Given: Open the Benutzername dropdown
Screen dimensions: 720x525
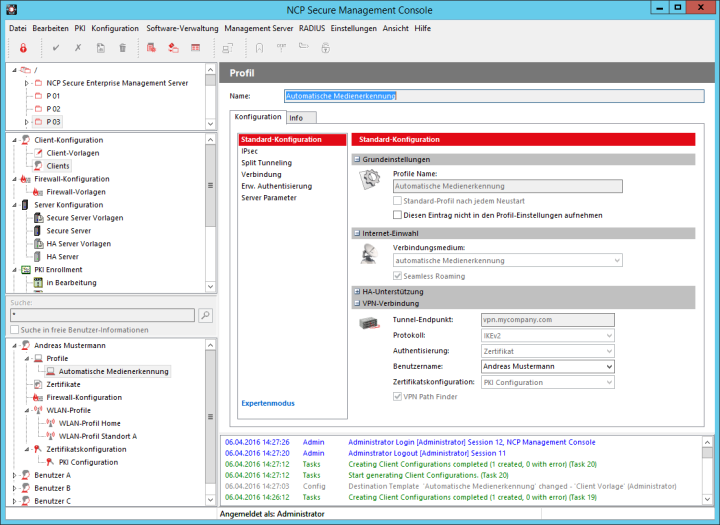Looking at the screenshot, I should 611,366.
